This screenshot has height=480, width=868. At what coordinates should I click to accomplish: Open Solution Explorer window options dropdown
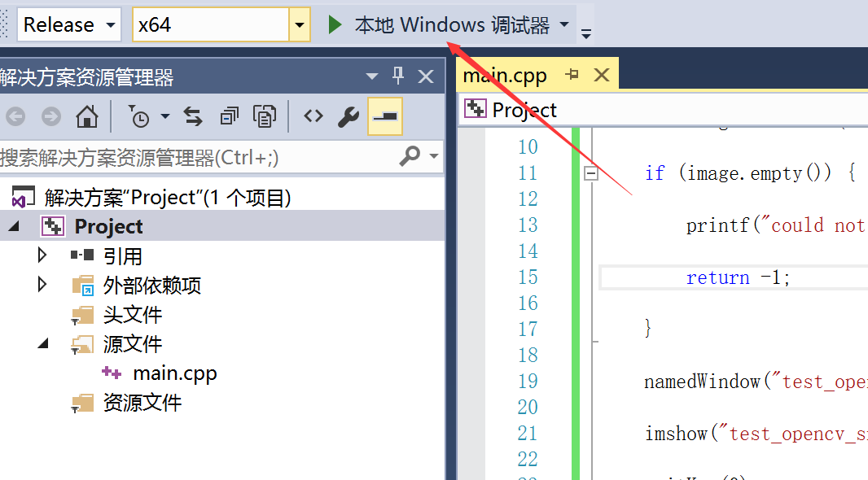click(x=372, y=76)
